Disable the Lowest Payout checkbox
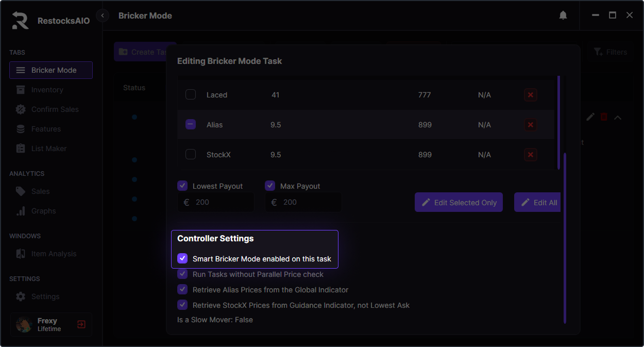The image size is (644, 347). tap(182, 186)
